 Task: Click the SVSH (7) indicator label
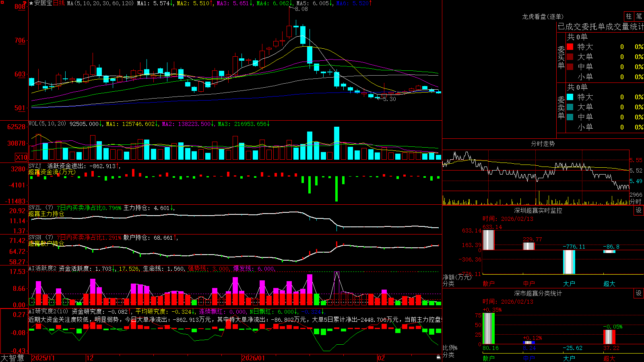[x=41, y=238]
